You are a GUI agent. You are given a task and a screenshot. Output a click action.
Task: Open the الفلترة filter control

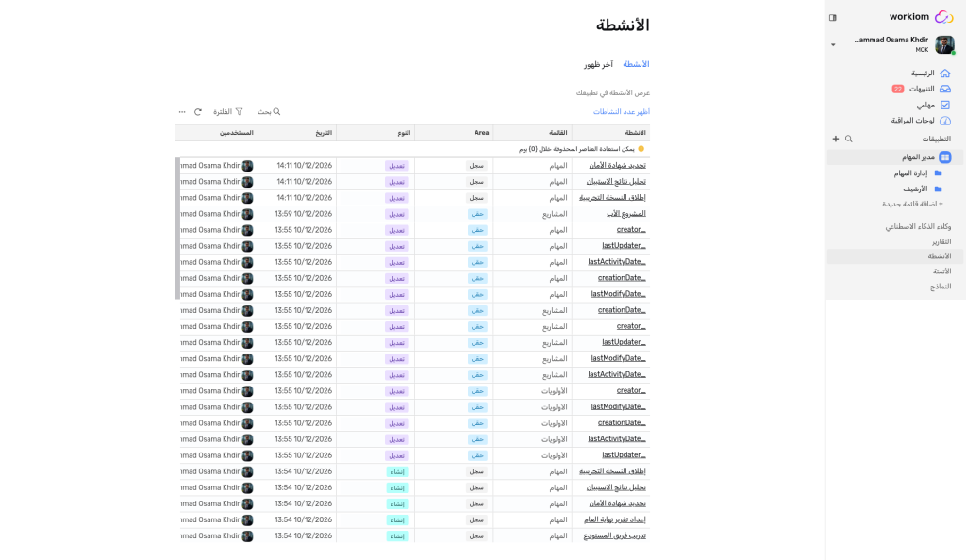(x=228, y=112)
